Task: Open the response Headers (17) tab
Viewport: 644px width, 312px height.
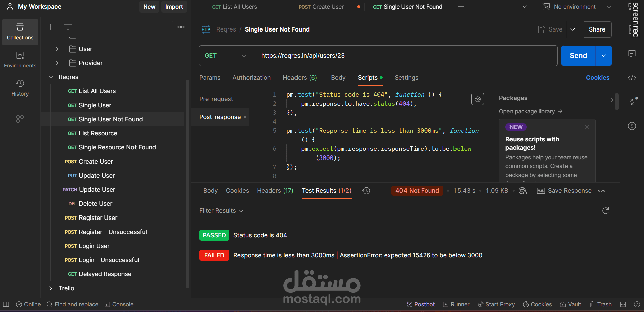Action: coord(275,191)
